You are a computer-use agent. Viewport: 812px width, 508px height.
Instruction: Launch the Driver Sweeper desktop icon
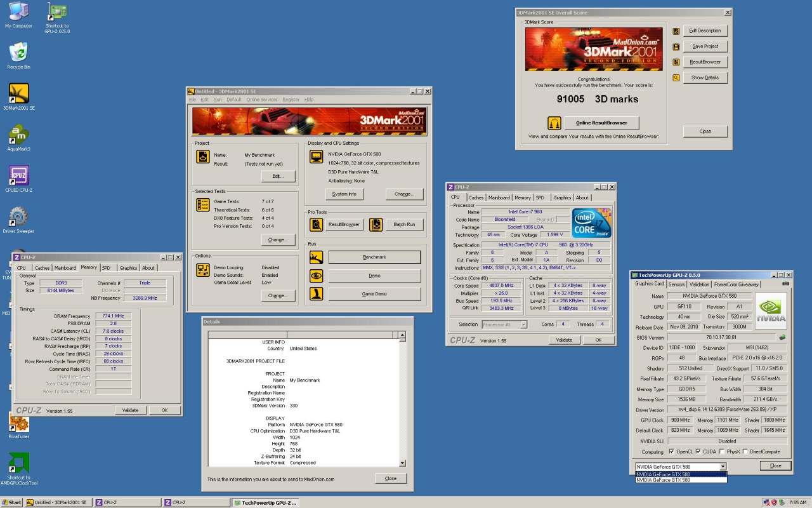[x=18, y=217]
